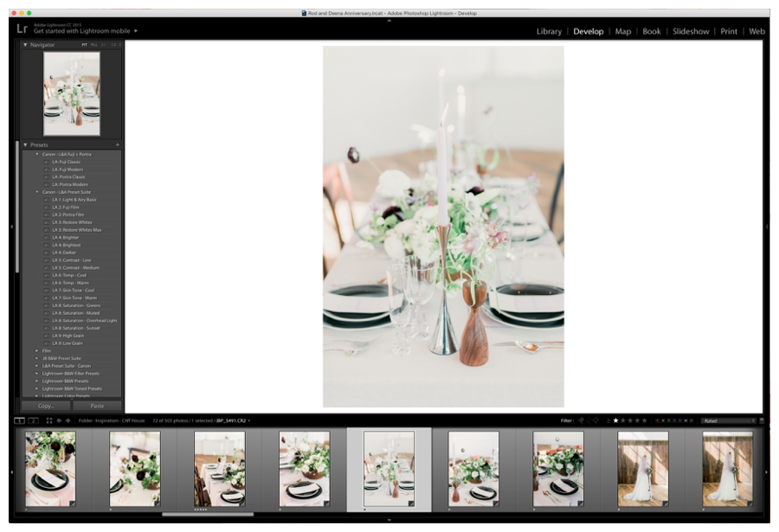The width and height of the screenshot is (779, 532).
Task: Apply LA 3: Restore Whites Max preset
Action: point(77,230)
